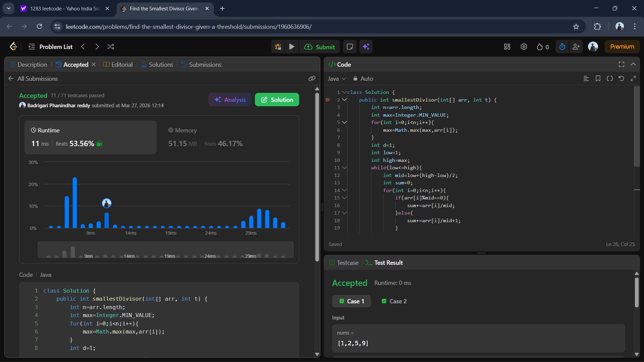The width and height of the screenshot is (644, 362).
Task: Click the Analysis button
Action: [230, 100]
